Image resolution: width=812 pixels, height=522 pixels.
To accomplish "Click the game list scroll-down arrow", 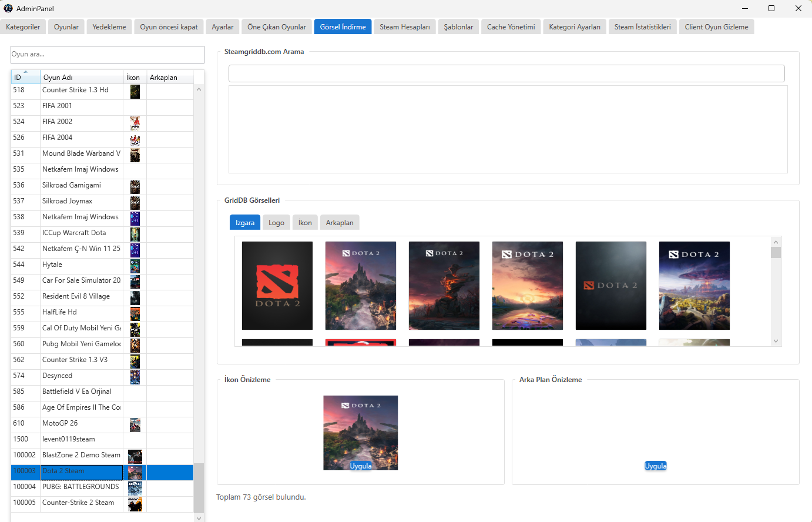I will (199, 518).
